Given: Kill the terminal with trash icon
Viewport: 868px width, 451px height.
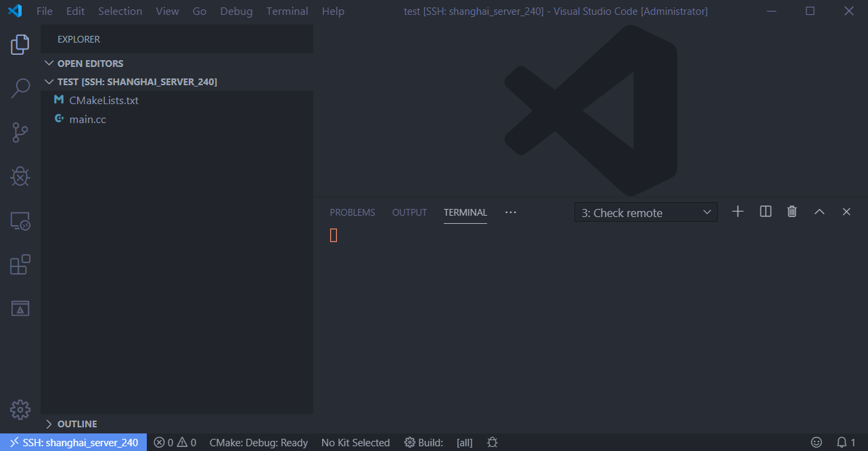Looking at the screenshot, I should pos(792,212).
